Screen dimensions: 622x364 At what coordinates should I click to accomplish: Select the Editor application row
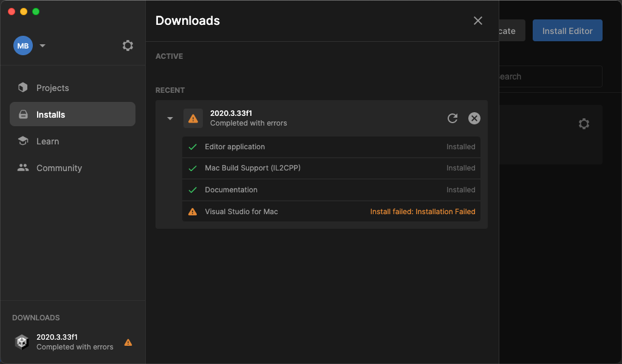point(331,147)
